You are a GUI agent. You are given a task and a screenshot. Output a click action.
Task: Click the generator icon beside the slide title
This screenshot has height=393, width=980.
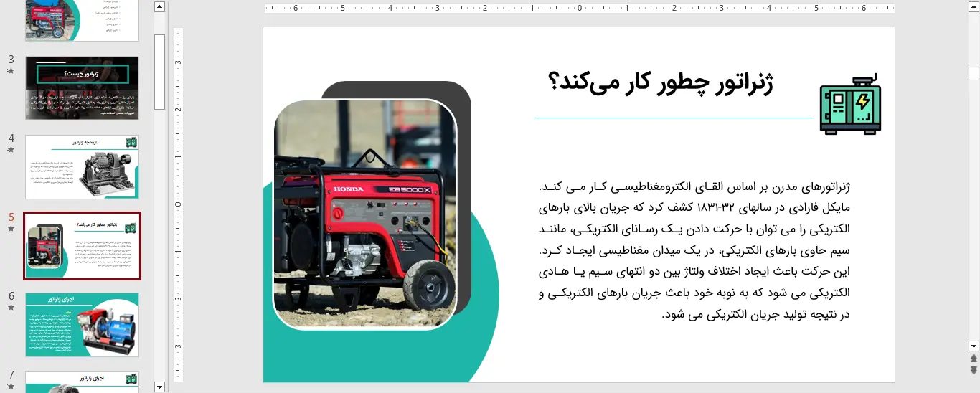click(x=851, y=103)
